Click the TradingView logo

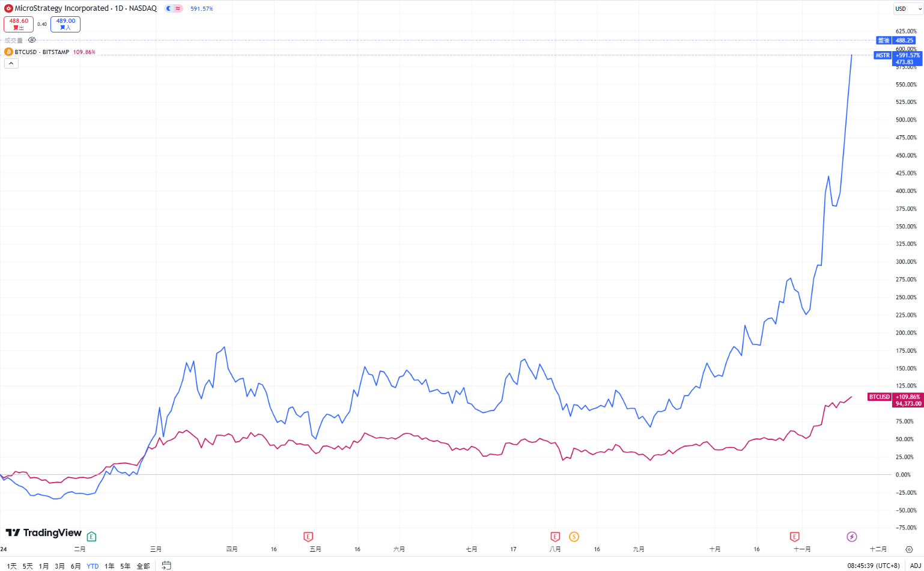[43, 533]
